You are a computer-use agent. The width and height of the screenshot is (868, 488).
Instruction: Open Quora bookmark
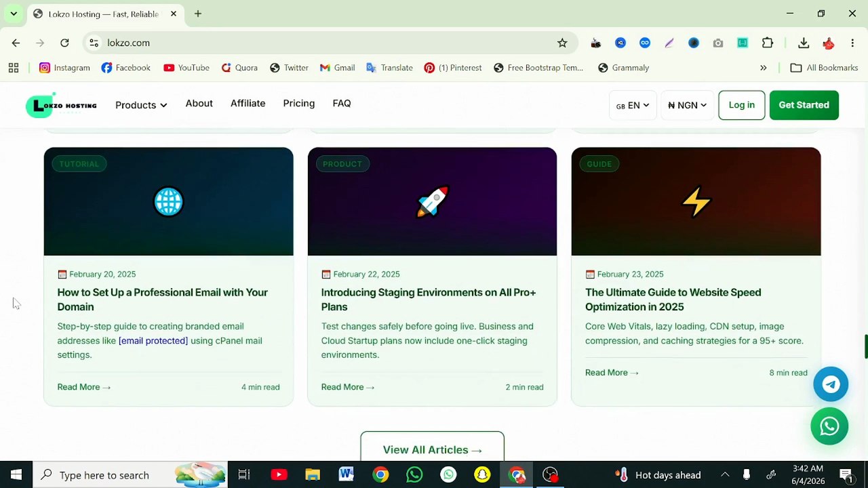(239, 68)
